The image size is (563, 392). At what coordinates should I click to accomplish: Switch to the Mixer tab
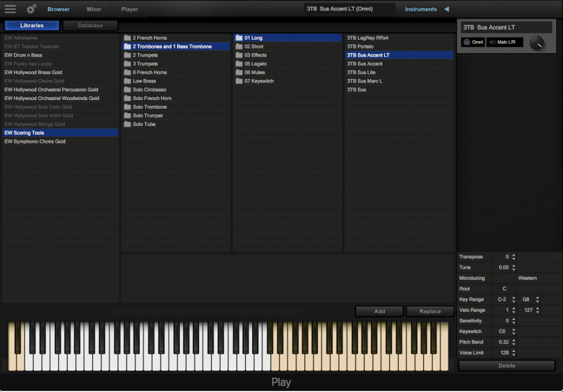pos(93,9)
